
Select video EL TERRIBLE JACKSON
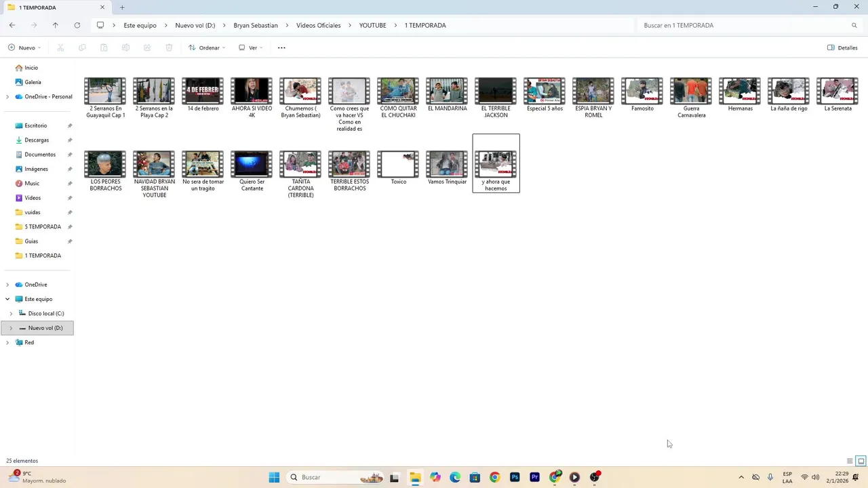(496, 98)
